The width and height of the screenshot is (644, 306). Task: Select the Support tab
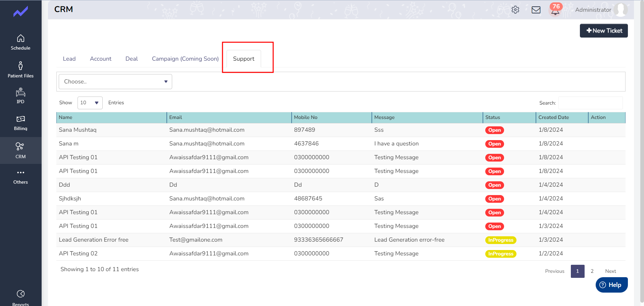[x=244, y=59]
